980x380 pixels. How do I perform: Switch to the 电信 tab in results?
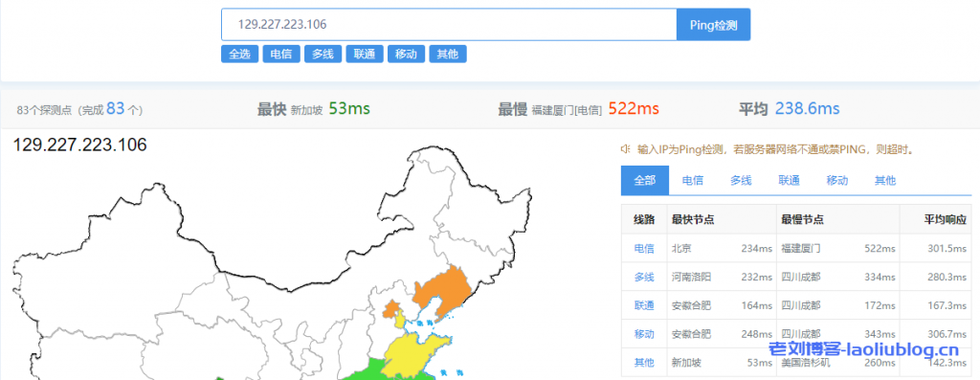(693, 181)
